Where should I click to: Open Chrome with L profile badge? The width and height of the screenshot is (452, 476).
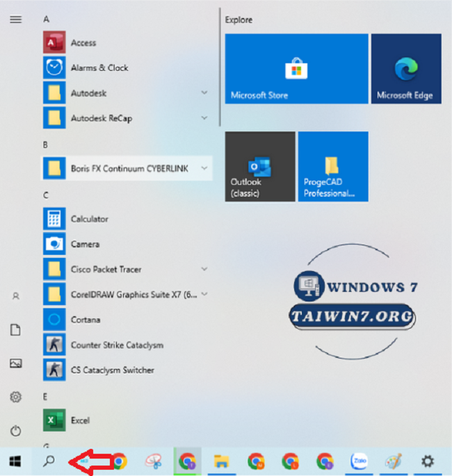(291, 461)
